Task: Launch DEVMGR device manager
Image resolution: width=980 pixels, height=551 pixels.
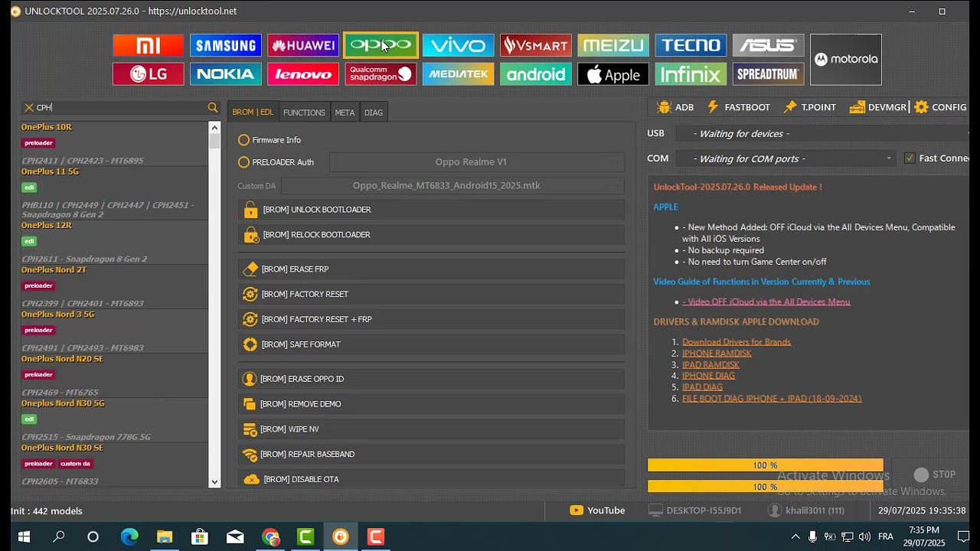Action: pos(878,107)
